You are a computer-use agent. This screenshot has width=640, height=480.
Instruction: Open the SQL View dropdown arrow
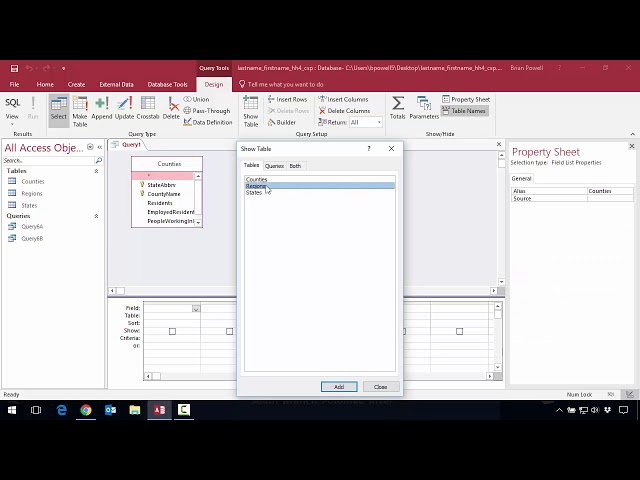12,124
